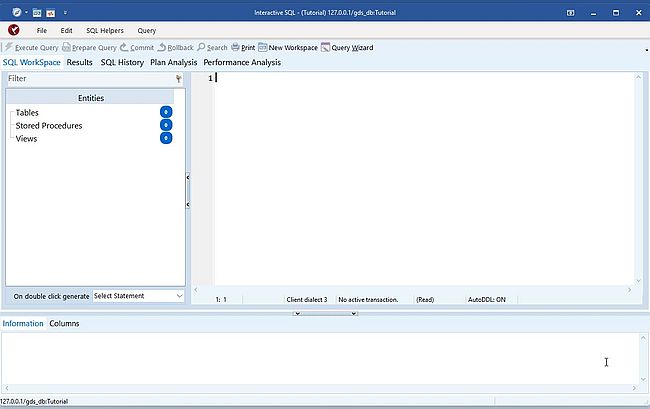650x409 pixels.
Task: Switch to the Results tab
Action: pyautogui.click(x=80, y=63)
